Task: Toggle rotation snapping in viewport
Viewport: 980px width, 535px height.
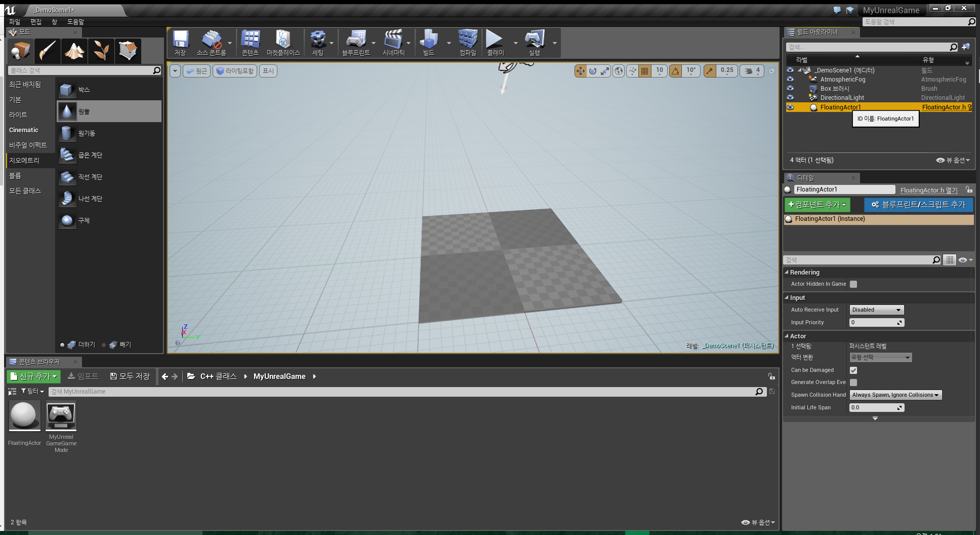Action: click(x=675, y=71)
